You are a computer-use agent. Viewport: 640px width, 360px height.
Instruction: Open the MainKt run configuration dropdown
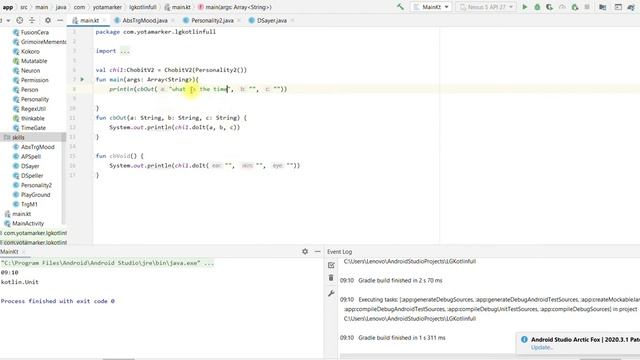[x=431, y=7]
